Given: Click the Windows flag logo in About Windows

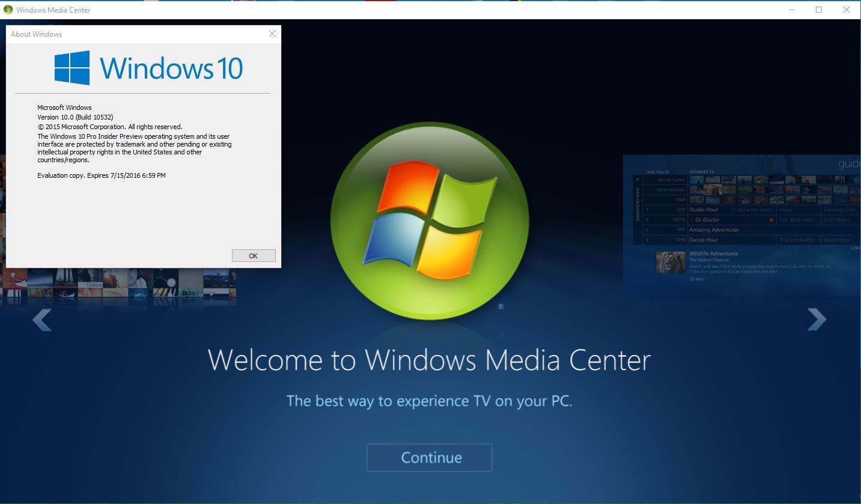Looking at the screenshot, I should click(x=72, y=68).
